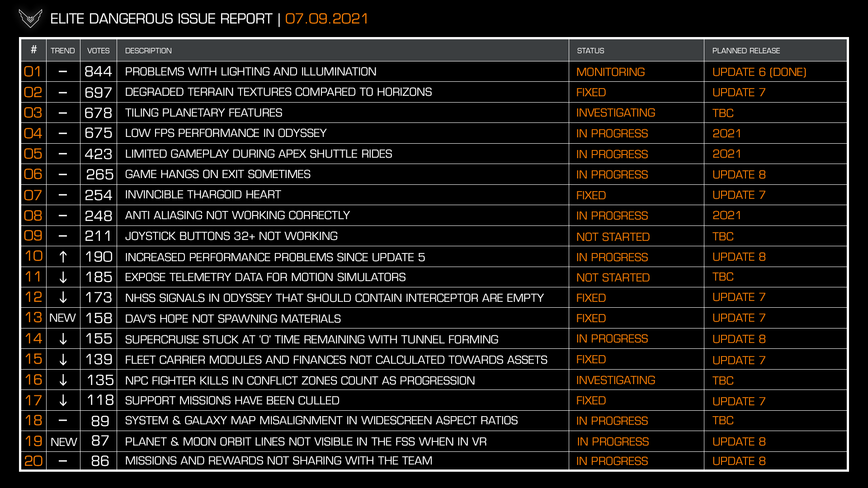Click 'INCREASED PERFORMANCE PROBLEMS SINCE UPDATE 5'
The height and width of the screenshot is (488, 868).
point(275,257)
